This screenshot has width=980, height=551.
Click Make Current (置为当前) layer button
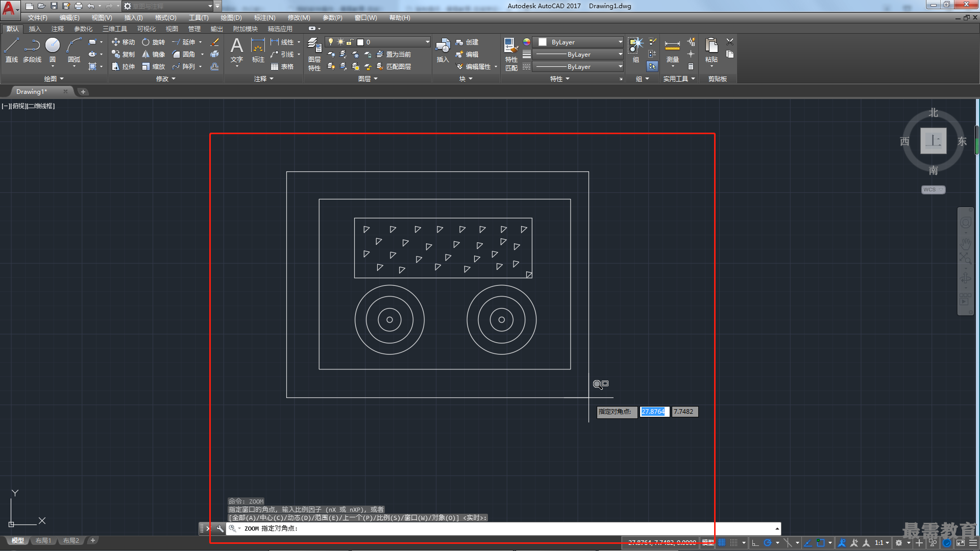394,55
